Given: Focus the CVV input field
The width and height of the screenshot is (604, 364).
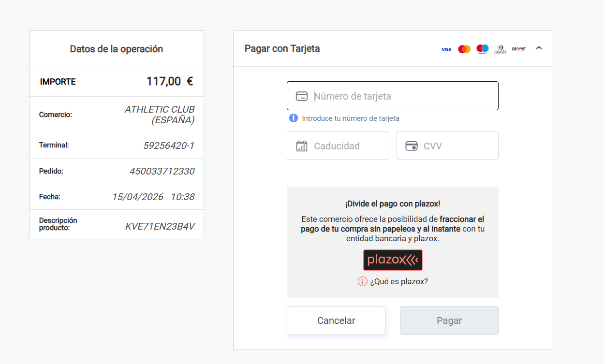Looking at the screenshot, I should click(x=447, y=146).
